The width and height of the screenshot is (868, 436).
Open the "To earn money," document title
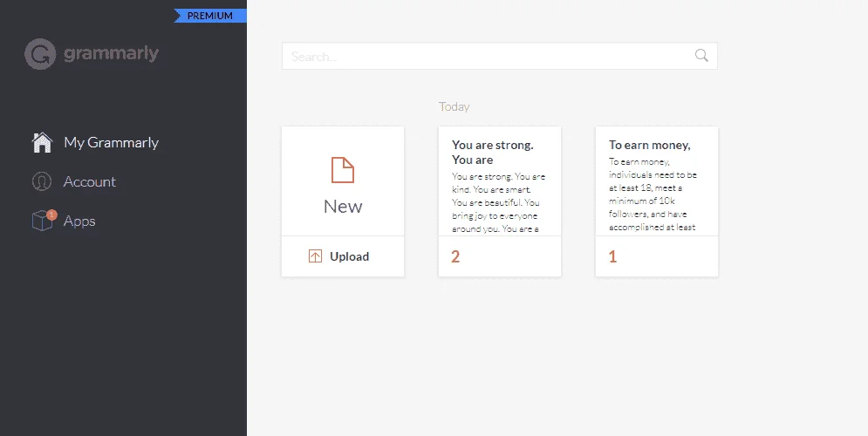pyautogui.click(x=649, y=145)
